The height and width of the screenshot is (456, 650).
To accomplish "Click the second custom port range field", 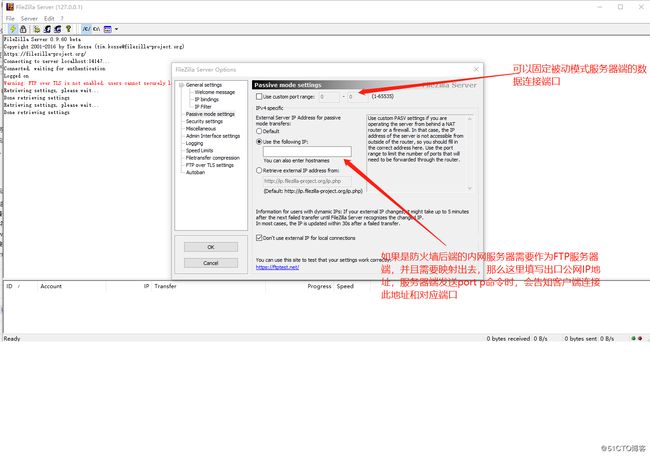I will tap(358, 97).
